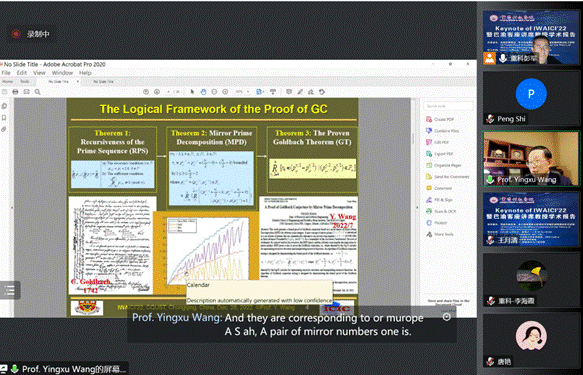The height and width of the screenshot is (375, 583).
Task: Open the email envelope icon
Action: 26,92
